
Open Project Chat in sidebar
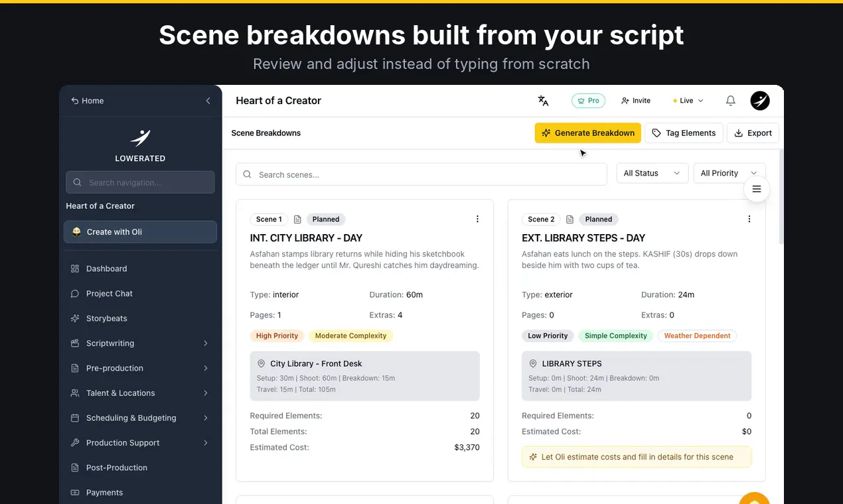pos(140,294)
